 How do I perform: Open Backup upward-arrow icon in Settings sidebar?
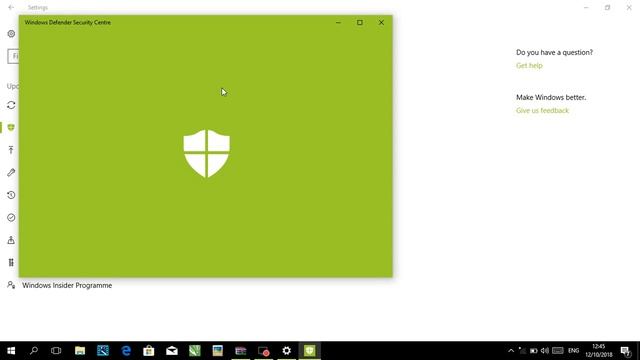click(11, 150)
